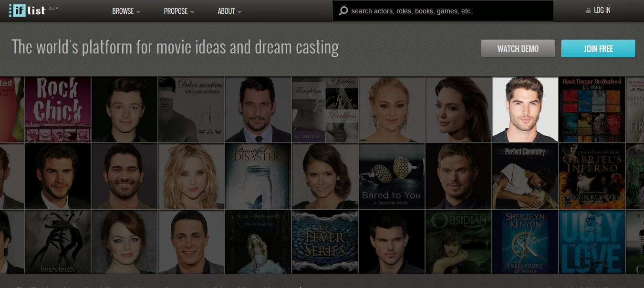644x288 pixels.
Task: Open the Rock Chick book cover
Action: coord(58,110)
